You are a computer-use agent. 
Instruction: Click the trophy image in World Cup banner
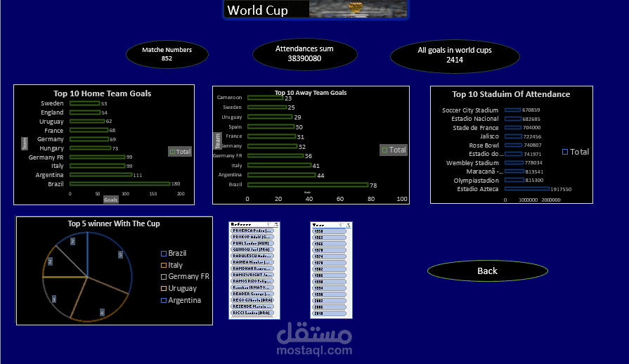[x=356, y=8]
